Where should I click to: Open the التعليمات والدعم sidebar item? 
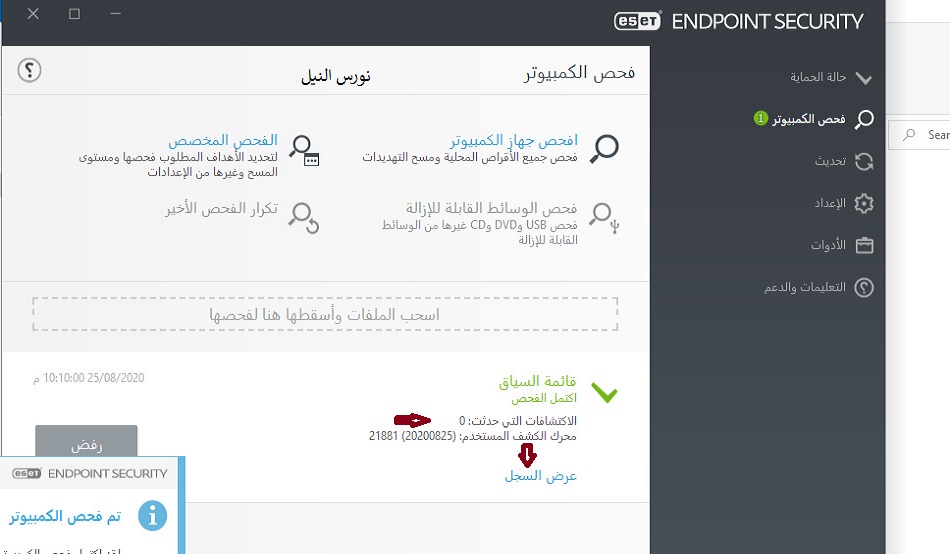[x=805, y=287]
